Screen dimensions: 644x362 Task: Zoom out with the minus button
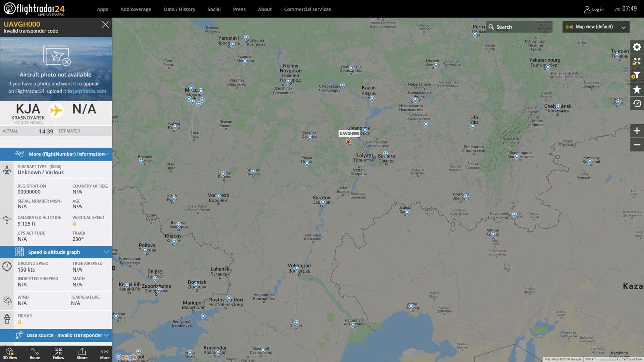pos(637,145)
